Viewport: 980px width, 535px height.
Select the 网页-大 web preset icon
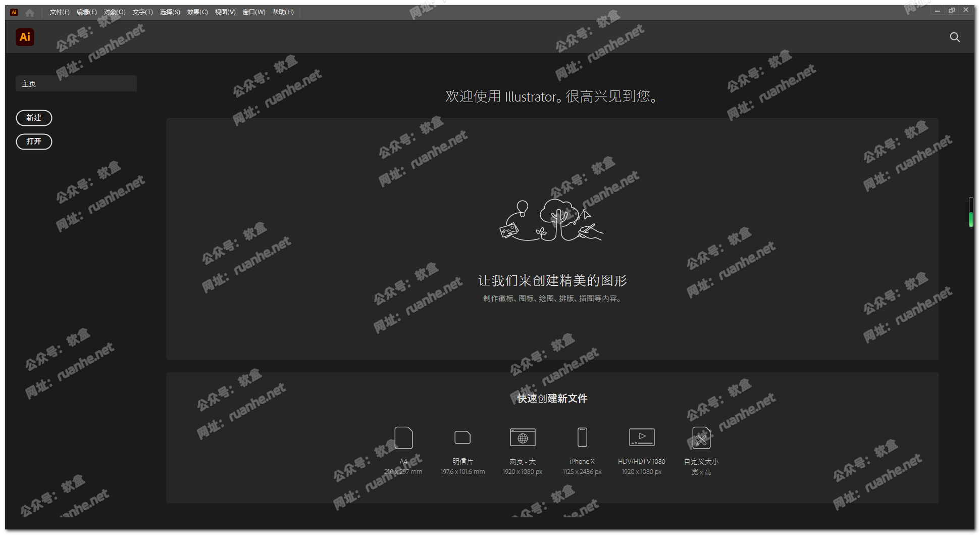coord(523,437)
